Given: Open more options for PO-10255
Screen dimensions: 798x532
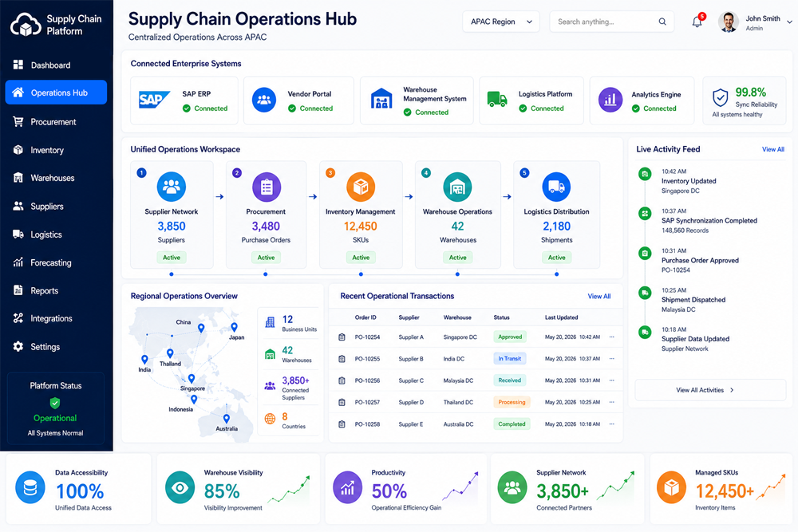Looking at the screenshot, I should pyautogui.click(x=612, y=359).
